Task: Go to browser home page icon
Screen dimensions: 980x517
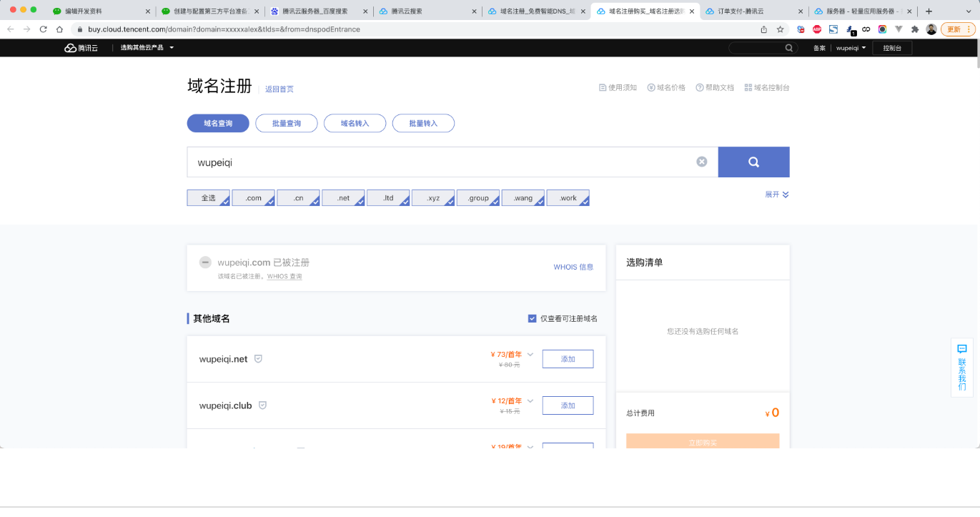Action: (x=60, y=29)
